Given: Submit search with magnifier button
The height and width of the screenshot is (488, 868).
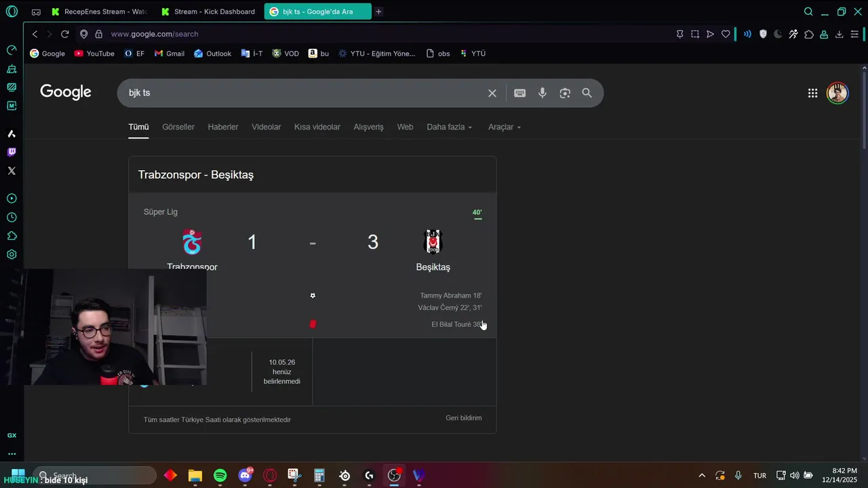Looking at the screenshot, I should tap(587, 93).
